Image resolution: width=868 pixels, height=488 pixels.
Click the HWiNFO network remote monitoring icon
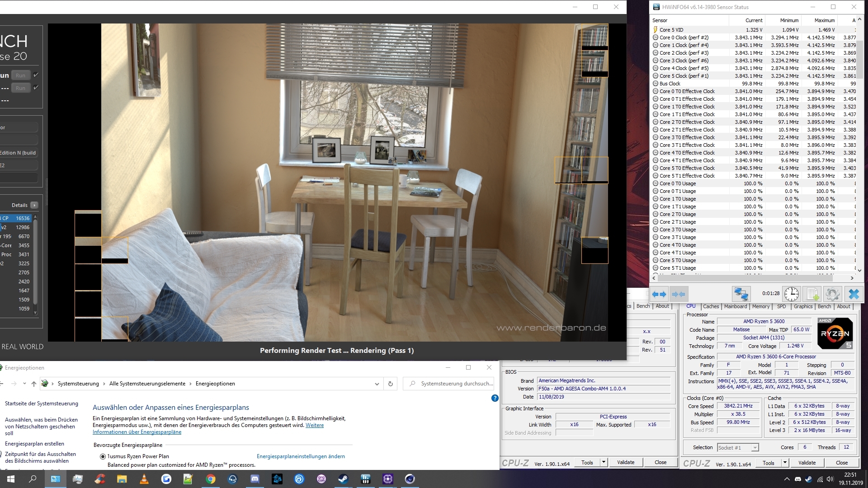741,294
